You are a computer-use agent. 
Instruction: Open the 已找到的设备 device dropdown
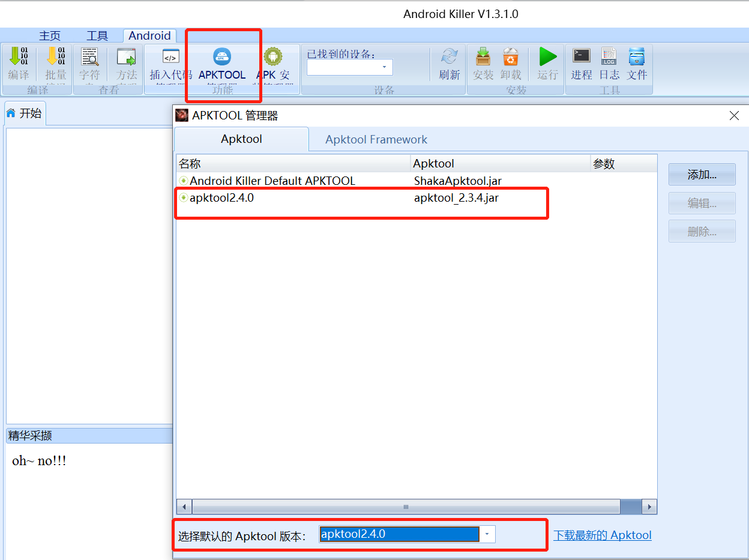pos(385,67)
